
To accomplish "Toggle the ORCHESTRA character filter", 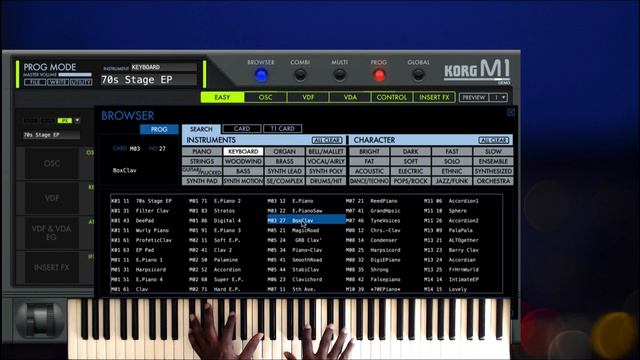I will click(x=493, y=181).
